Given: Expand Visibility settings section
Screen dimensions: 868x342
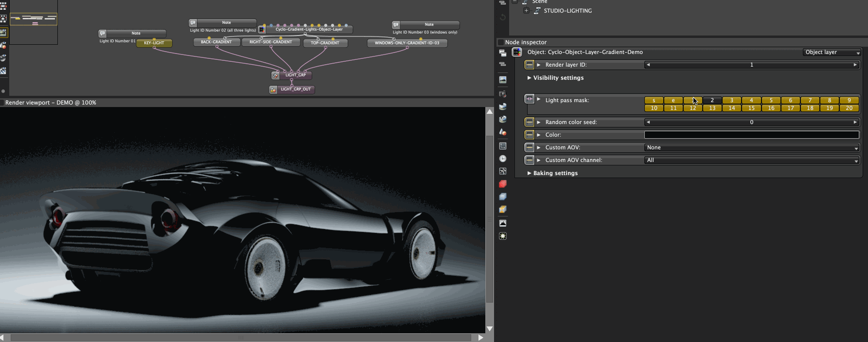Looking at the screenshot, I should (529, 78).
